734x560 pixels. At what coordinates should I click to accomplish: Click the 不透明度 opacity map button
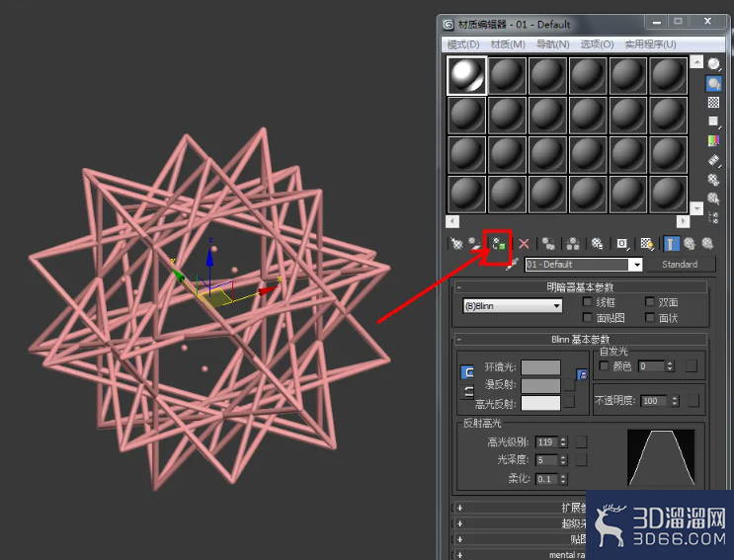(x=693, y=400)
